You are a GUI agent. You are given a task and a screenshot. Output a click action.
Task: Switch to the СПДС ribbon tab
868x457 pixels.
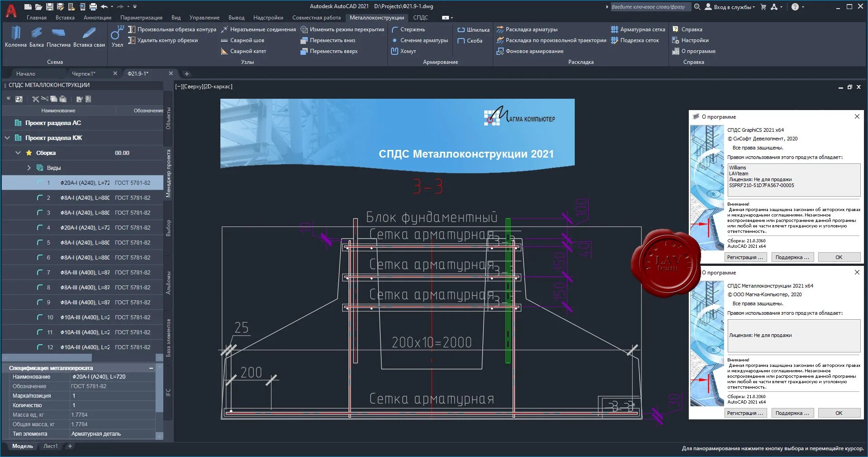420,18
